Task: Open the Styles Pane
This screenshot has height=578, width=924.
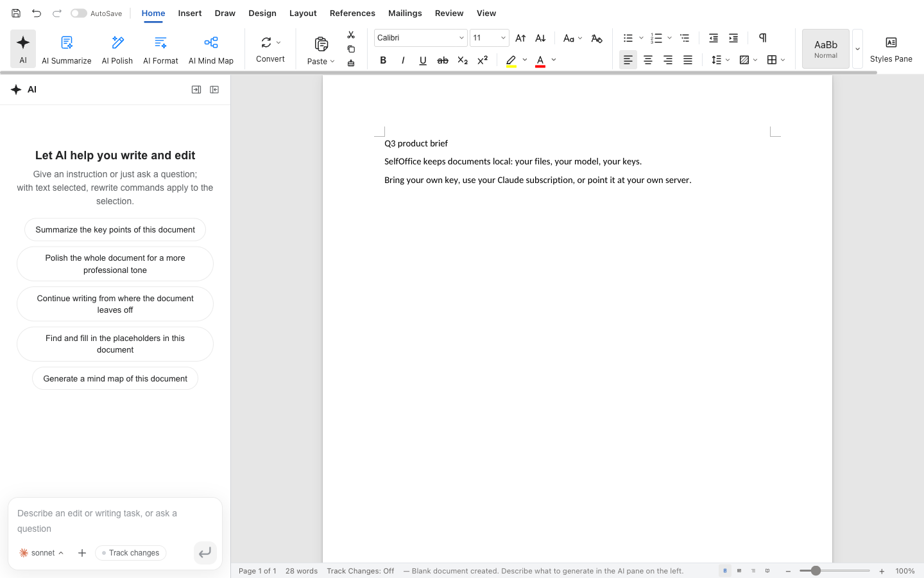Action: pos(891,49)
